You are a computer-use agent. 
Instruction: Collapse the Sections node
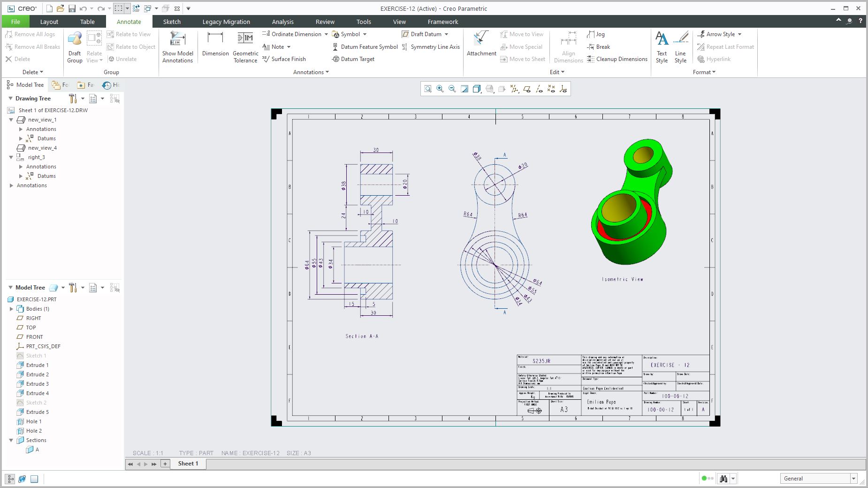point(11,440)
